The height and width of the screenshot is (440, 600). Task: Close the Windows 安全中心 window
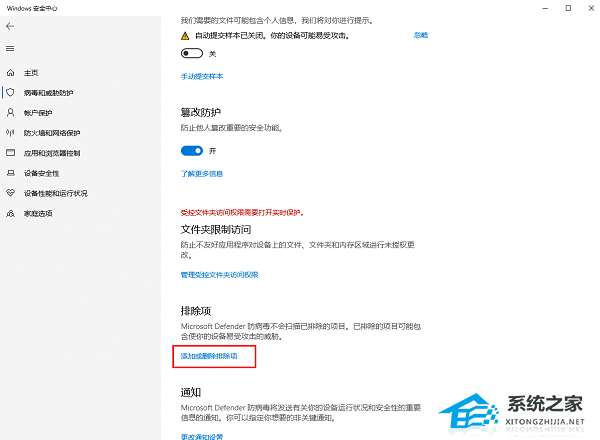(591, 8)
